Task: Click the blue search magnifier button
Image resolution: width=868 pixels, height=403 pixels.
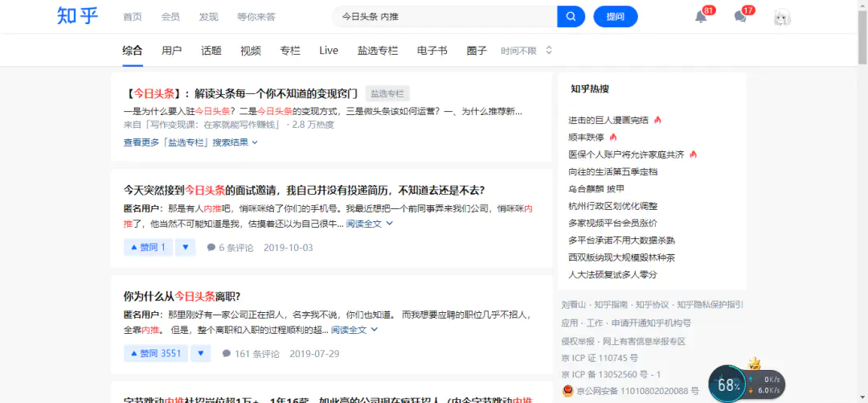Action: tap(571, 17)
